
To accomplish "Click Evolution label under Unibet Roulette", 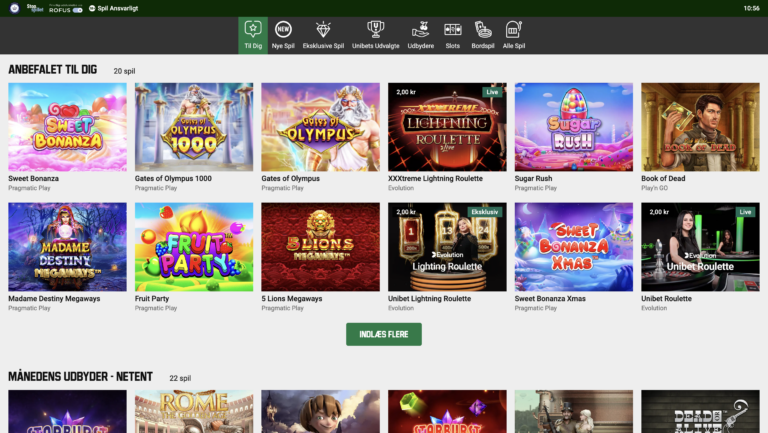I will [x=654, y=308].
